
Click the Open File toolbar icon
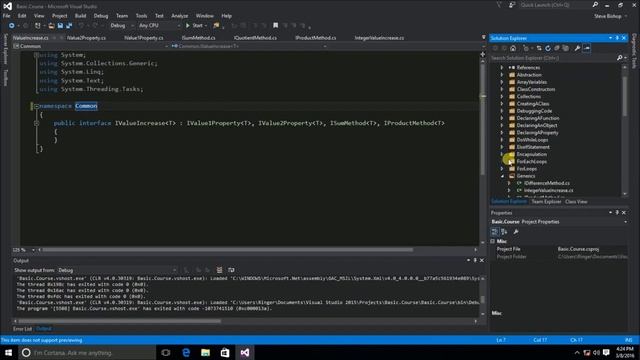point(51,26)
